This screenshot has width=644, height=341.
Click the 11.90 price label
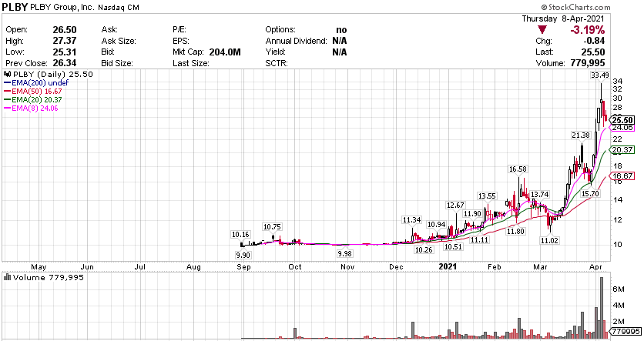click(472, 214)
